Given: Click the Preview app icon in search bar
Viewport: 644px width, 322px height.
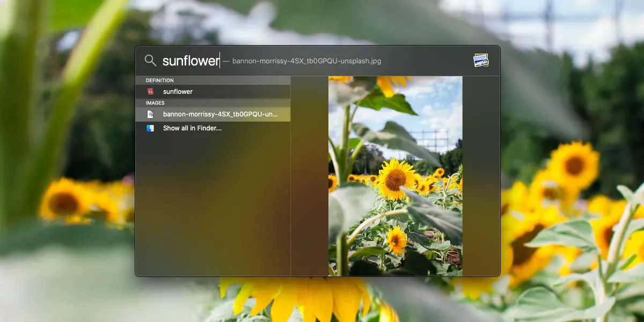Looking at the screenshot, I should [481, 61].
